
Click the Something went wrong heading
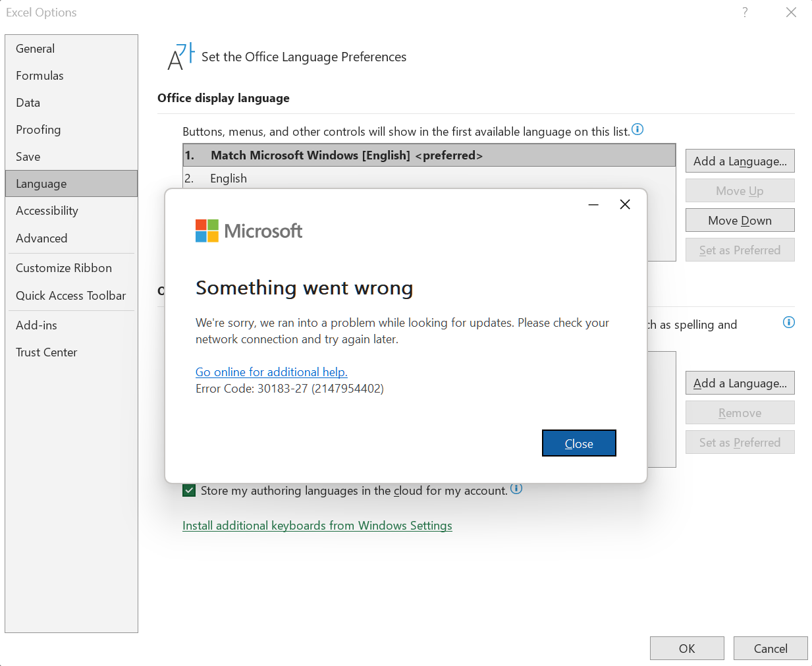click(304, 288)
